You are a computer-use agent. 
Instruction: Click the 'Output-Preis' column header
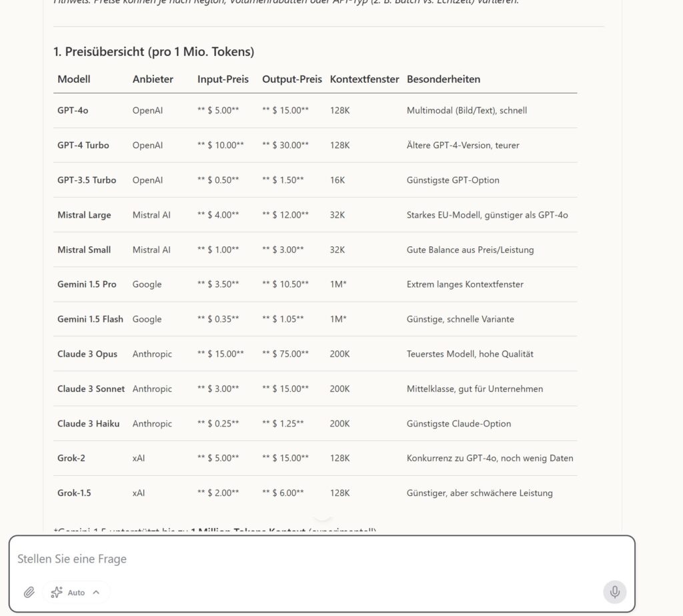(292, 79)
